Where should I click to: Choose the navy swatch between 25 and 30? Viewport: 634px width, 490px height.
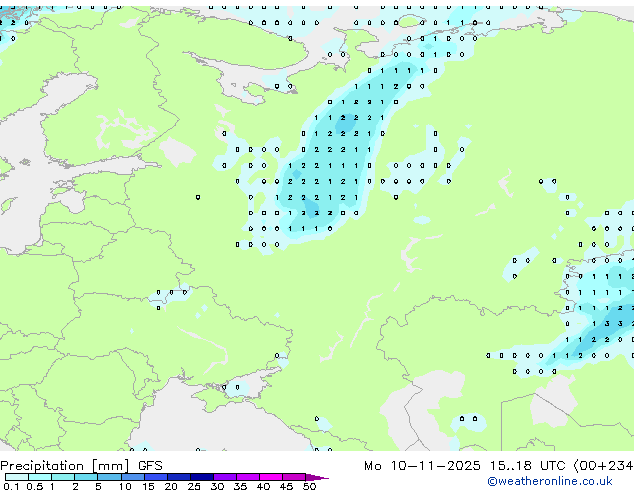click(x=201, y=477)
